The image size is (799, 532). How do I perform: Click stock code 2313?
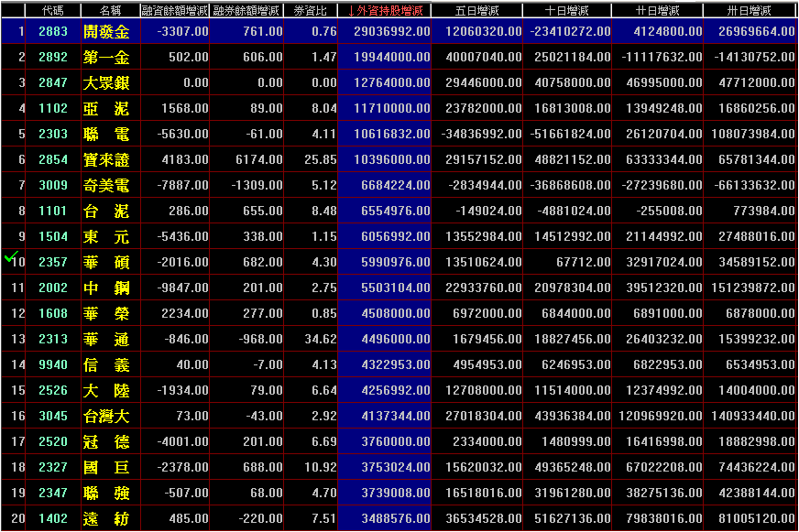(53, 339)
